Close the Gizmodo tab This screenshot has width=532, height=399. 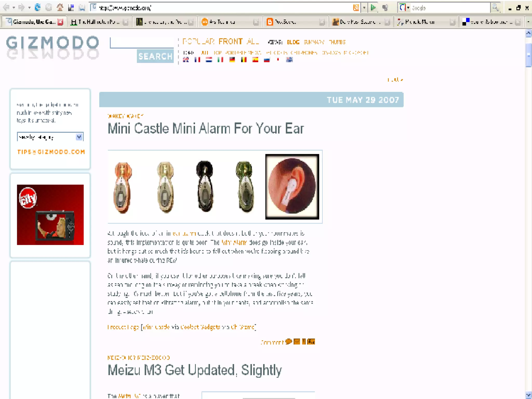tap(60, 22)
